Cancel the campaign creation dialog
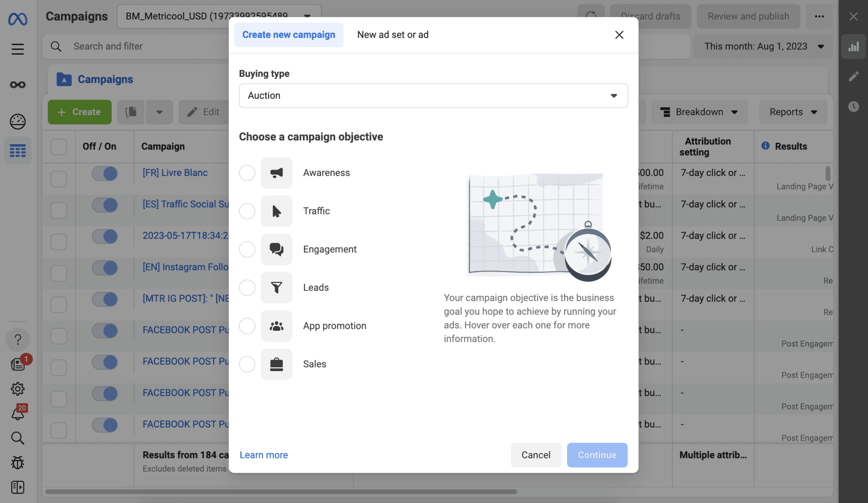 (536, 455)
